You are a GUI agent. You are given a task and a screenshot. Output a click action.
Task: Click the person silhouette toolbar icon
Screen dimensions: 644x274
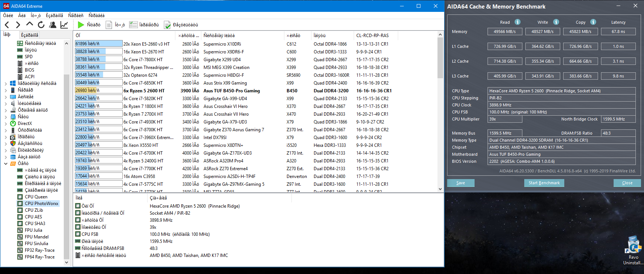(53, 25)
